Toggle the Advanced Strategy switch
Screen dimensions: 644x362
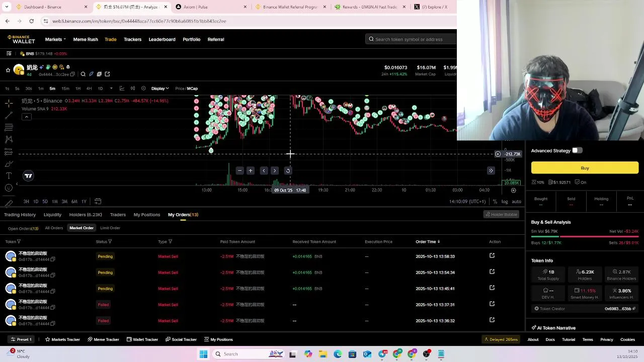pos(577,150)
